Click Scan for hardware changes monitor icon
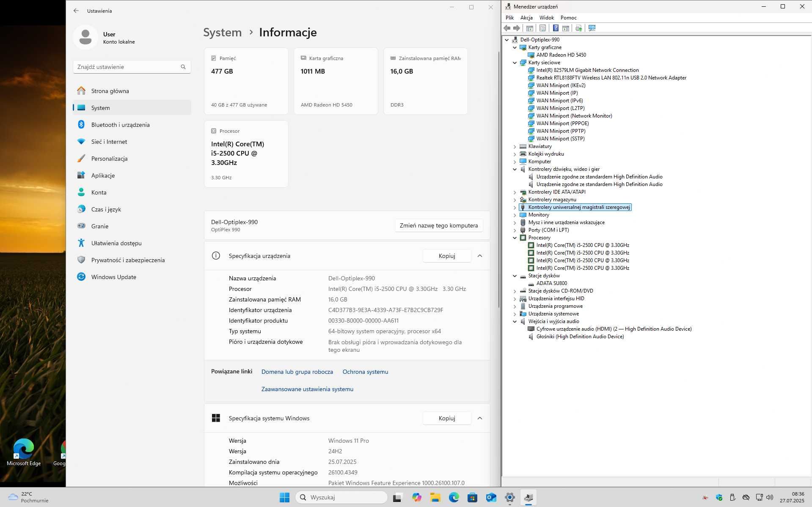This screenshot has height=507, width=812. point(592,28)
